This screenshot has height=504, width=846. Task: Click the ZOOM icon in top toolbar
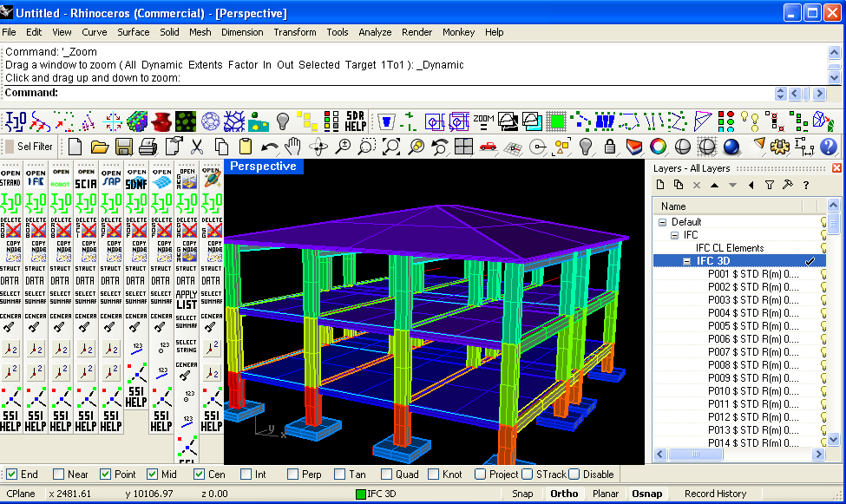[483, 121]
